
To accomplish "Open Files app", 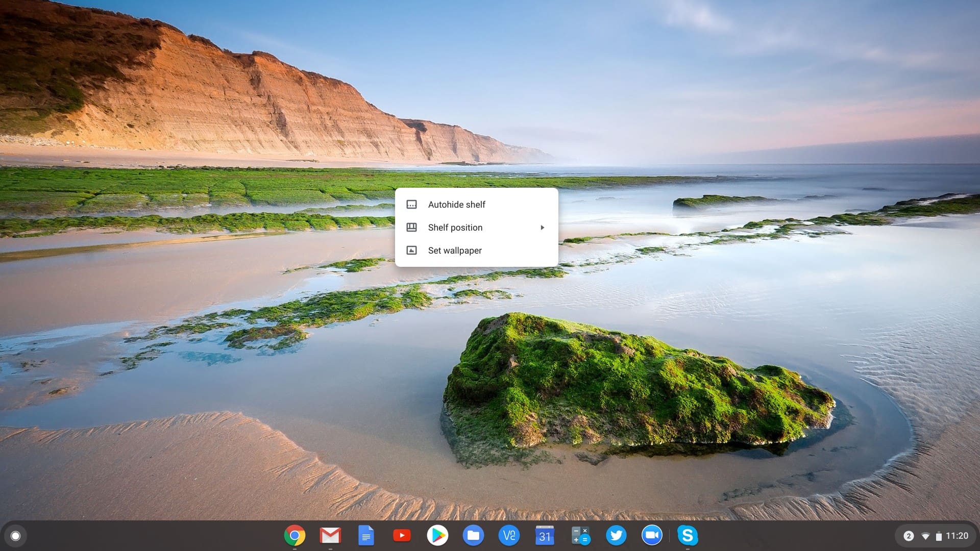I will coord(473,535).
